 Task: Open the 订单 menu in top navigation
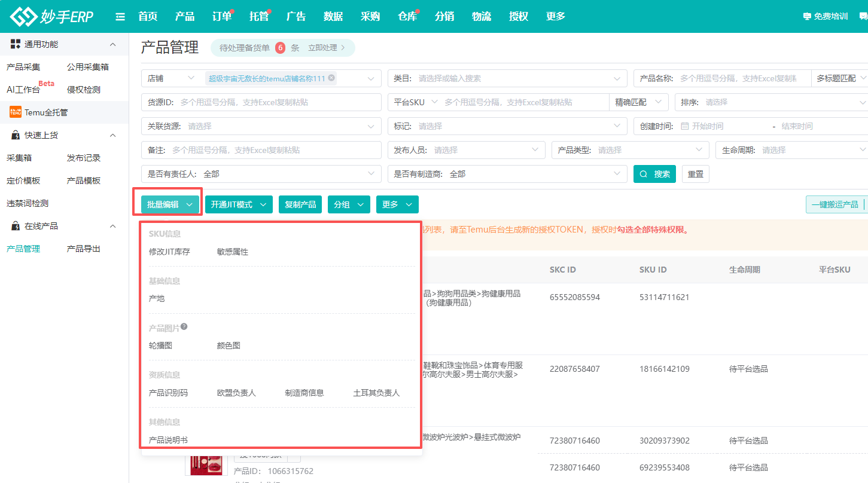pyautogui.click(x=221, y=16)
